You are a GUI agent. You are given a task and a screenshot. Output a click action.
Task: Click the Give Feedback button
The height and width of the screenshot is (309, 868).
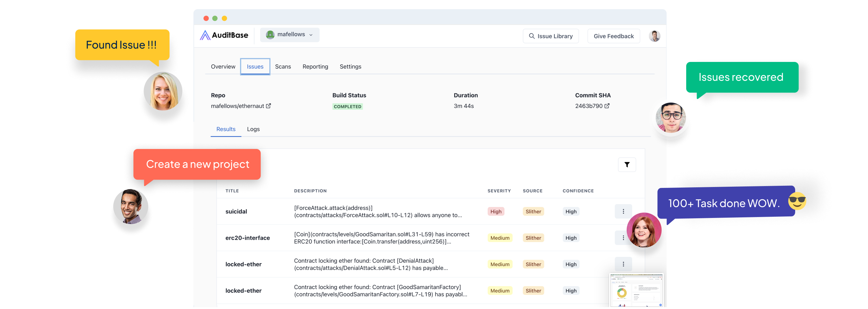coord(613,36)
